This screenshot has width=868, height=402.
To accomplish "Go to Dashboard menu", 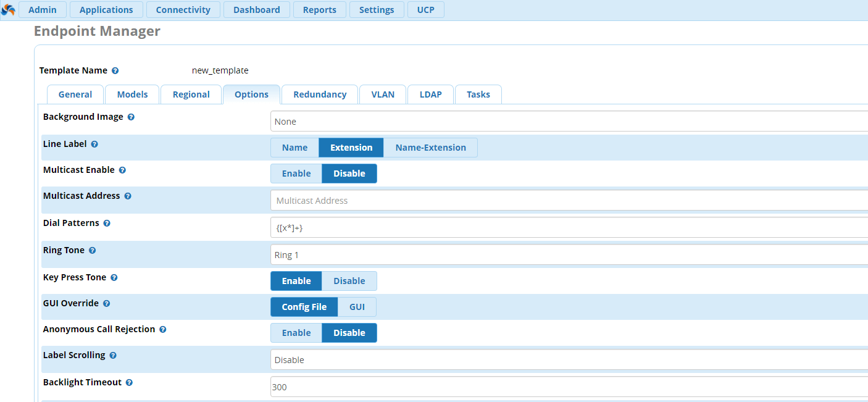I will (x=257, y=10).
